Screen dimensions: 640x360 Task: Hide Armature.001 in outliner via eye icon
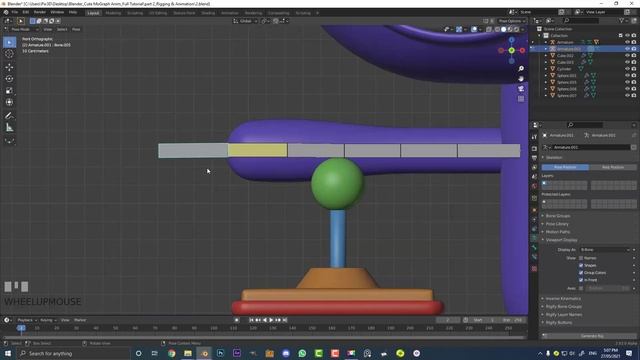pos(627,49)
